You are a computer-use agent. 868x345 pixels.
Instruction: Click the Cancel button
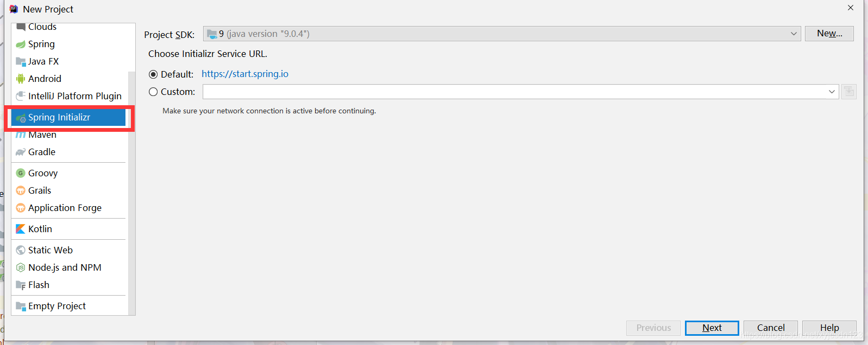click(x=771, y=328)
